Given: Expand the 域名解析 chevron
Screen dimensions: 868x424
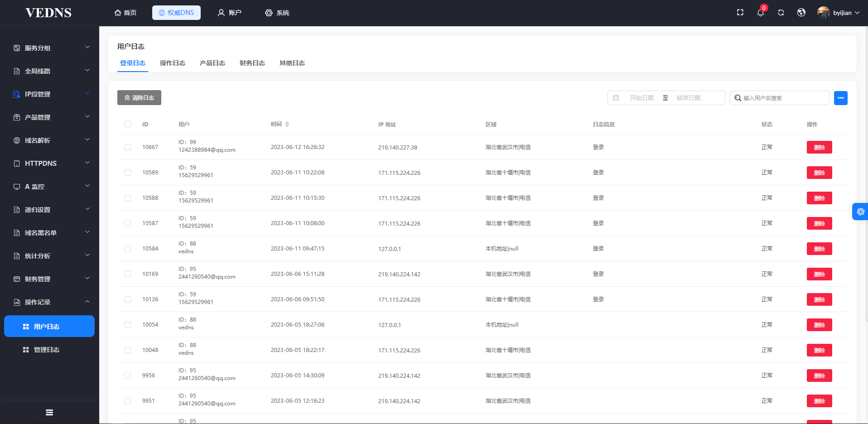Looking at the screenshot, I should coord(87,140).
